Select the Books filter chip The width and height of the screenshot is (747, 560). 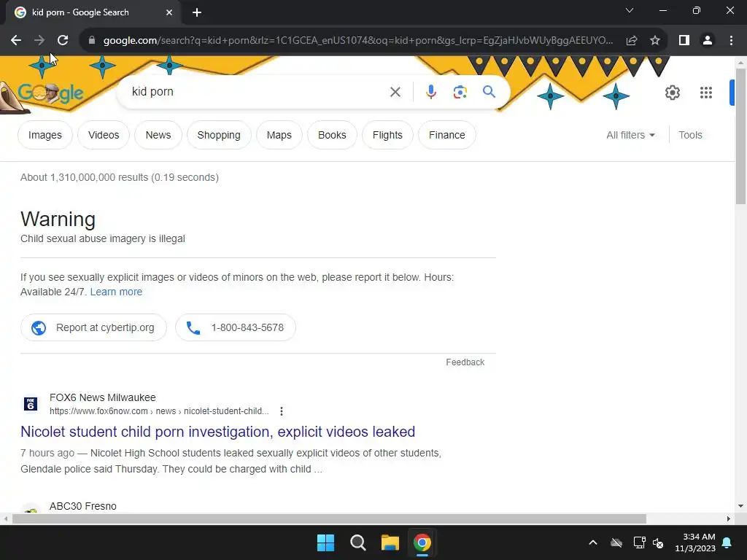332,135
